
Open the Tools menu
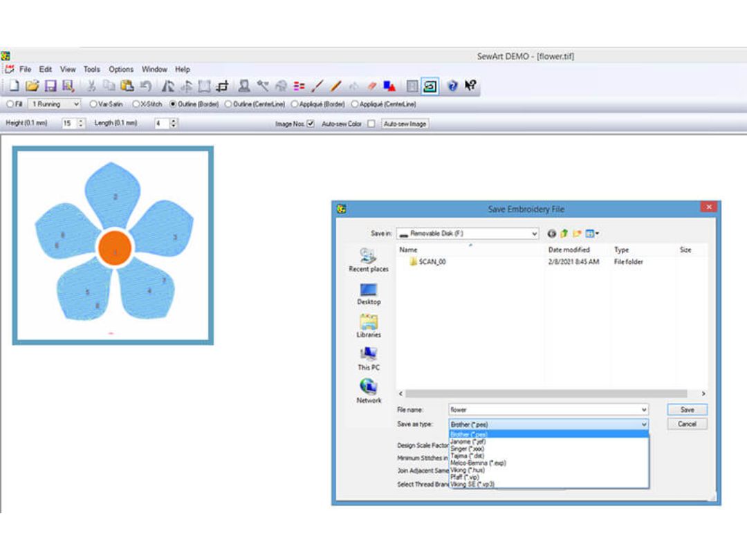click(x=92, y=69)
